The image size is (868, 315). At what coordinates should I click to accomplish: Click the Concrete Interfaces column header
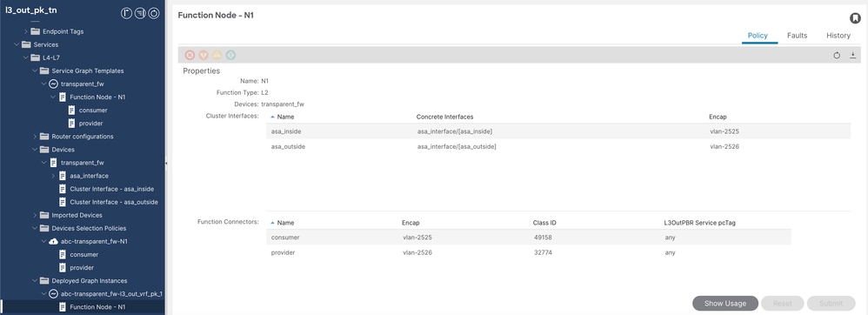tap(444, 117)
